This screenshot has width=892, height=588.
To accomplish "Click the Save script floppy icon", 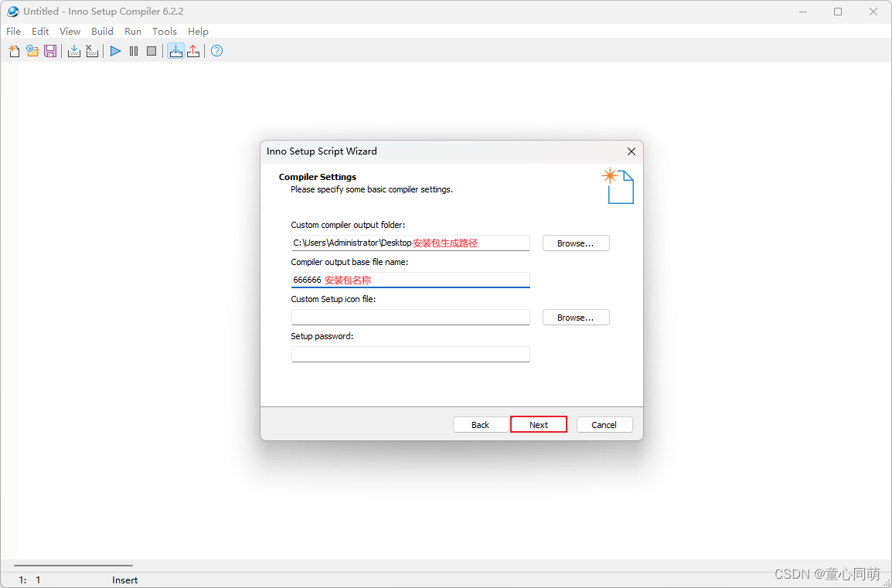I will click(50, 51).
